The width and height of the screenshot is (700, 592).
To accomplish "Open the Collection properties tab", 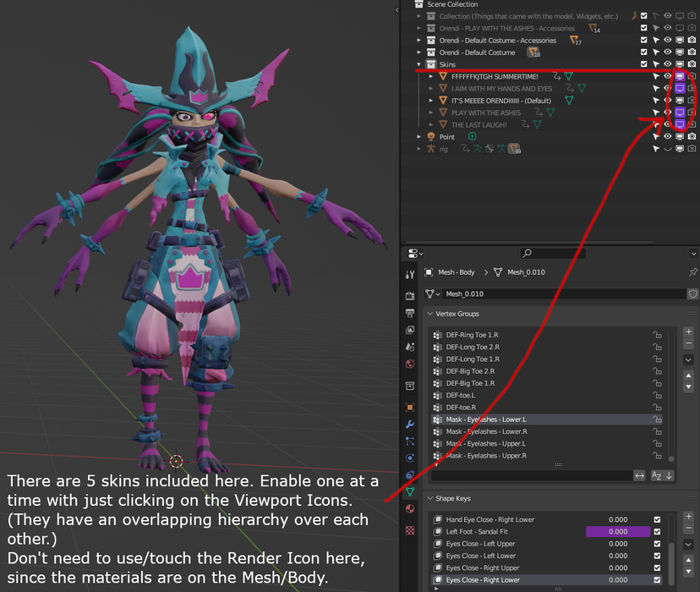I will [410, 386].
